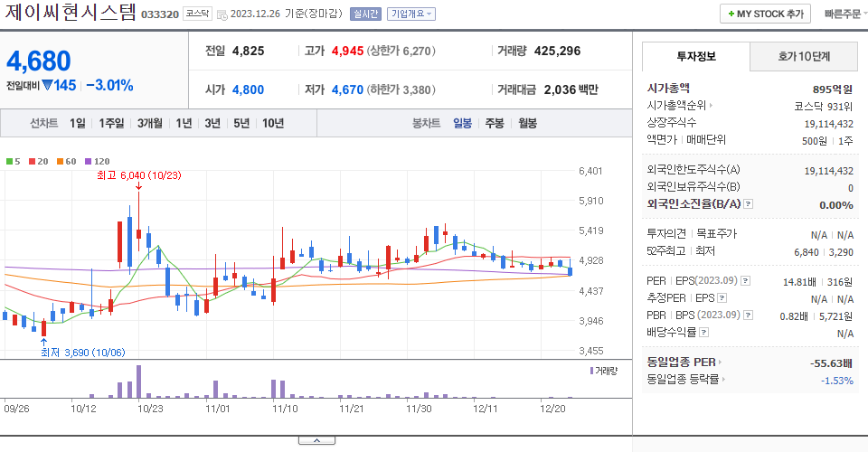This screenshot has height=452, width=868.
Task: Click the 6,401 price axis label
Action: (590, 171)
